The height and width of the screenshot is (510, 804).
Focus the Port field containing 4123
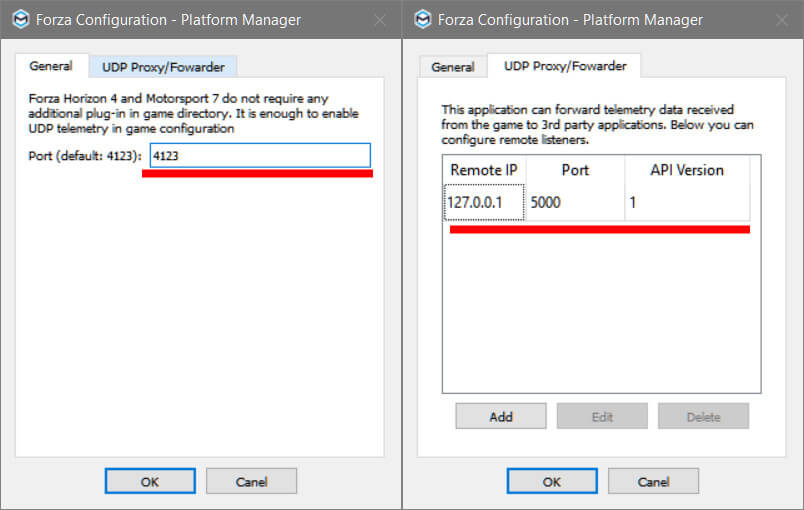tap(260, 155)
